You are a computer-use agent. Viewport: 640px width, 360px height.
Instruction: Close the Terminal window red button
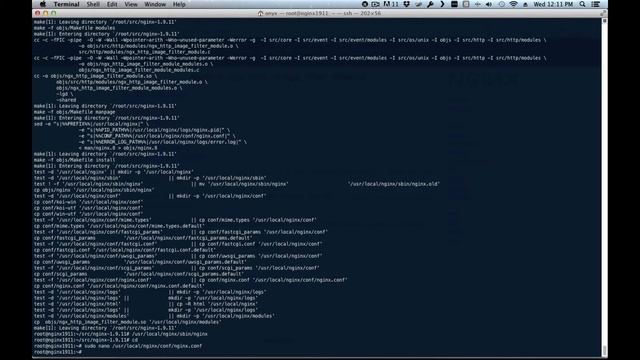(38, 13)
